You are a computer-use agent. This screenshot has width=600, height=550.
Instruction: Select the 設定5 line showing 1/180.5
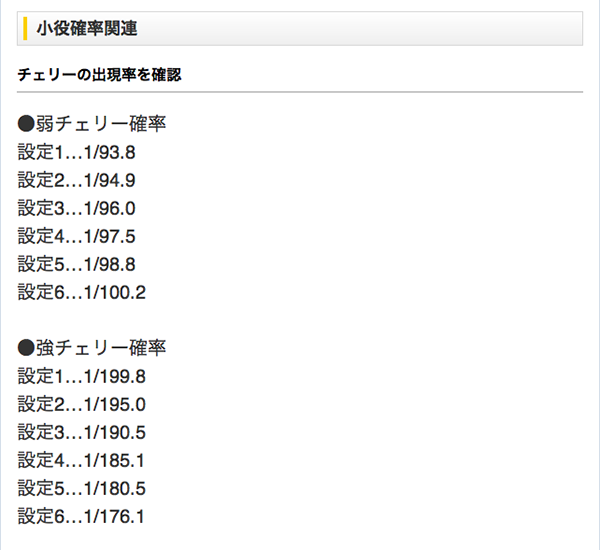click(x=82, y=489)
